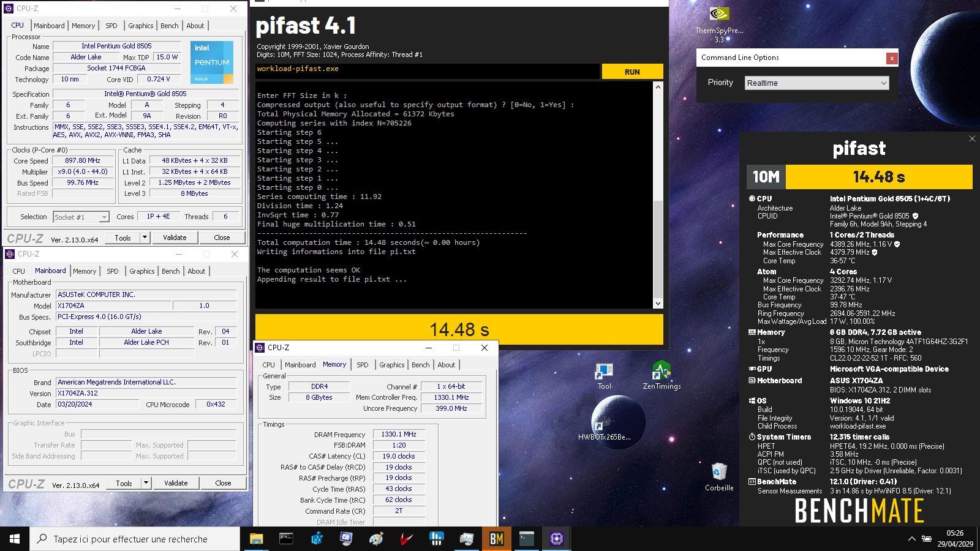
Task: Close the pifast BenchMate result panel
Action: [972, 139]
